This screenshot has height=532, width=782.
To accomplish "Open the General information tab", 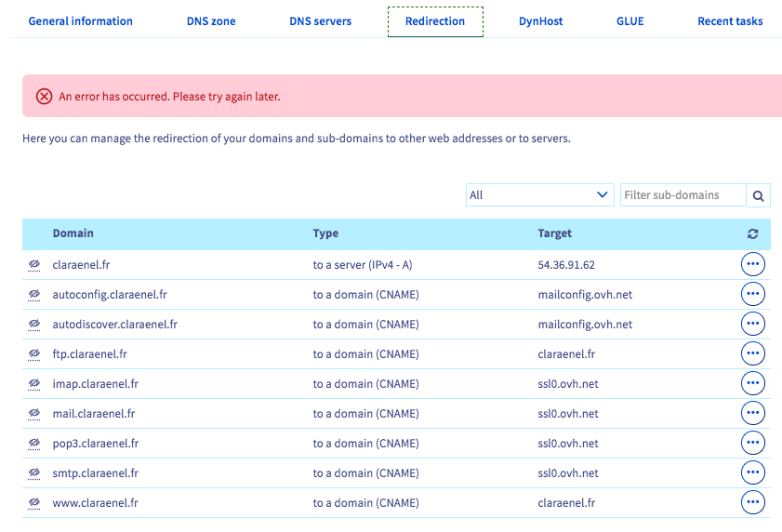I will click(x=81, y=21).
